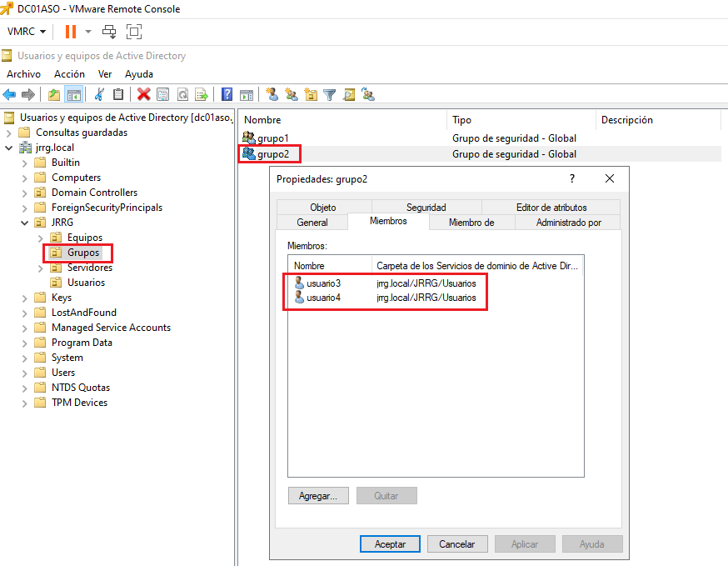Click the VMRC pause button icon
The width and height of the screenshot is (728, 566).
click(x=71, y=32)
